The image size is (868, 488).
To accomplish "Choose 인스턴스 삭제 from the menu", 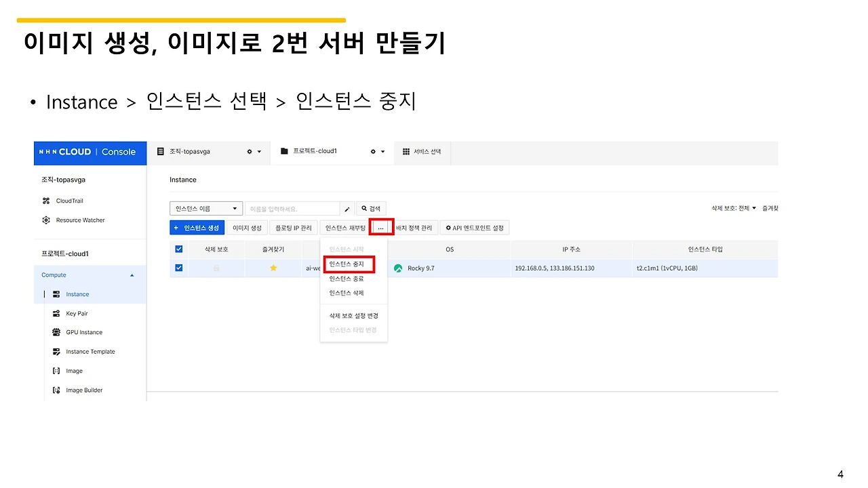I will [347, 293].
